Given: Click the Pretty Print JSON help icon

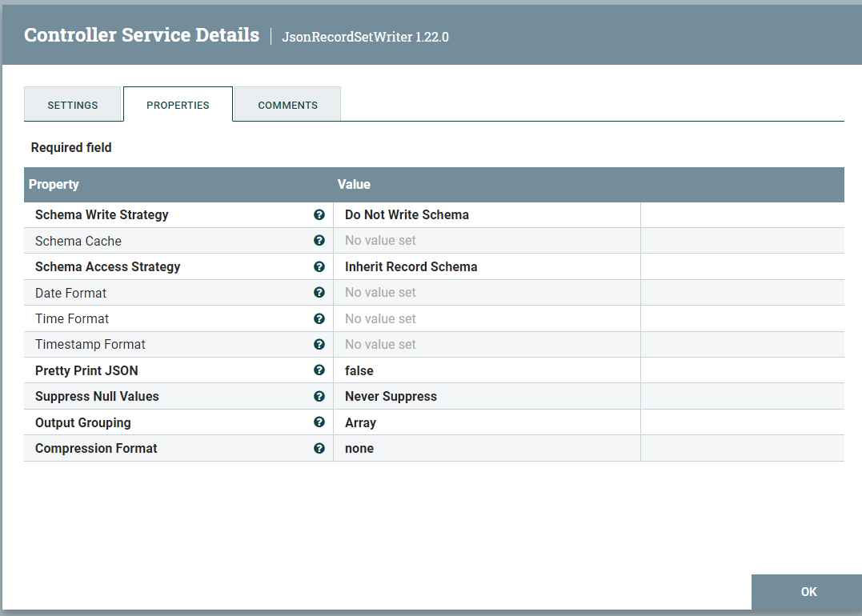Looking at the screenshot, I should [x=319, y=370].
